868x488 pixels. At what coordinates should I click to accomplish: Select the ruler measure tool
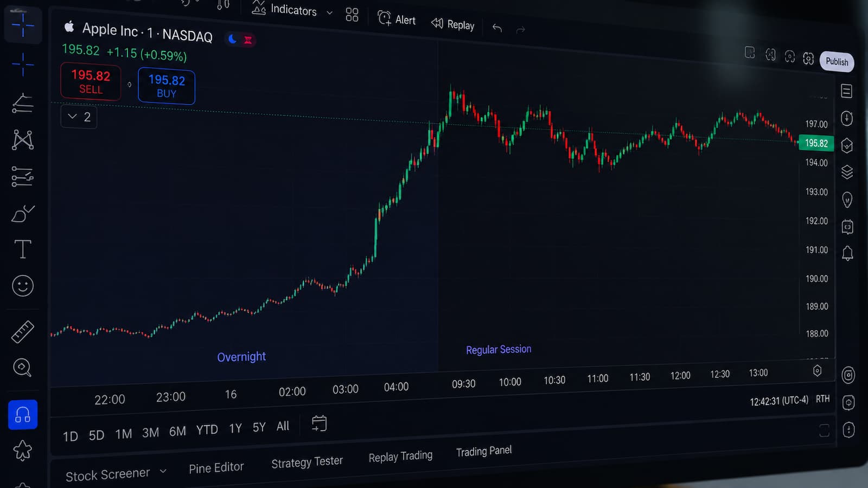23,331
